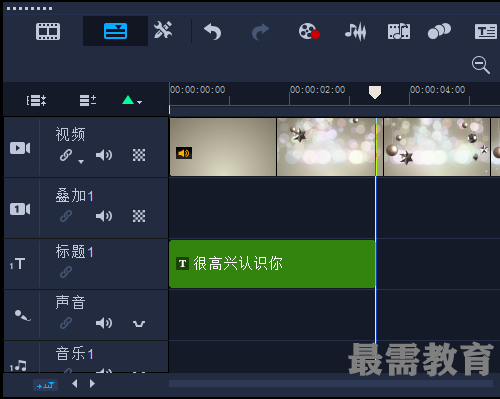Toggle ripple editing on 声音 track
500x399 pixels.
tap(66, 323)
